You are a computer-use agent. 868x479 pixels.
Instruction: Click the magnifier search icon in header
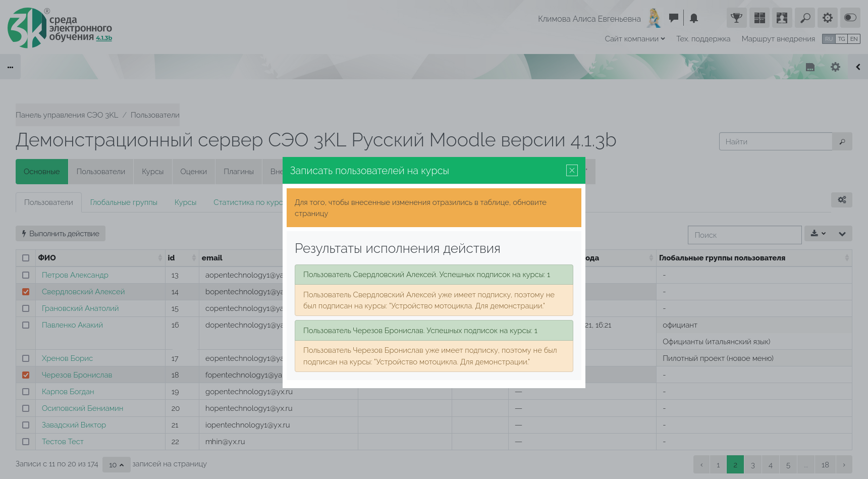pos(805,18)
